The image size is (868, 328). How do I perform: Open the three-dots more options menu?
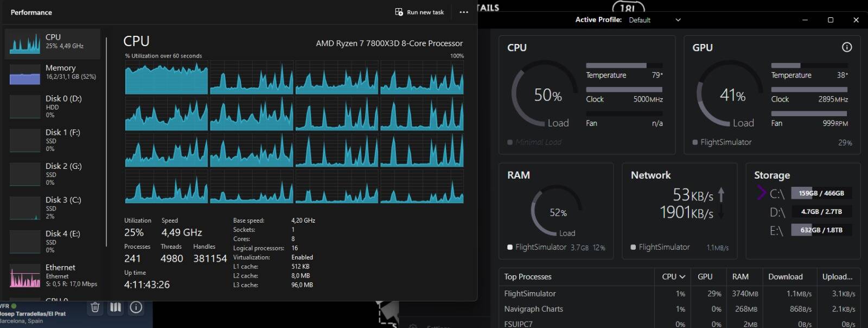click(x=463, y=12)
